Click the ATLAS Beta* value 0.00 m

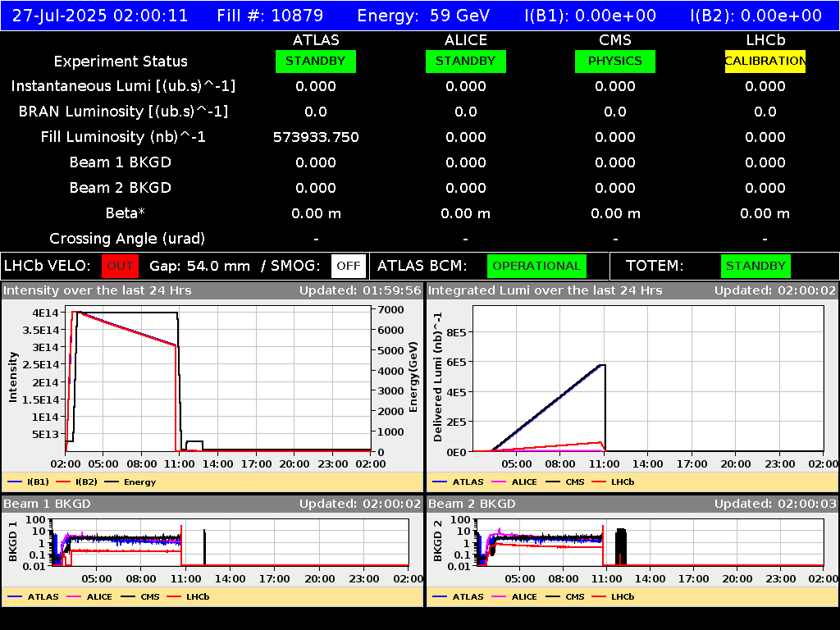pos(316,213)
